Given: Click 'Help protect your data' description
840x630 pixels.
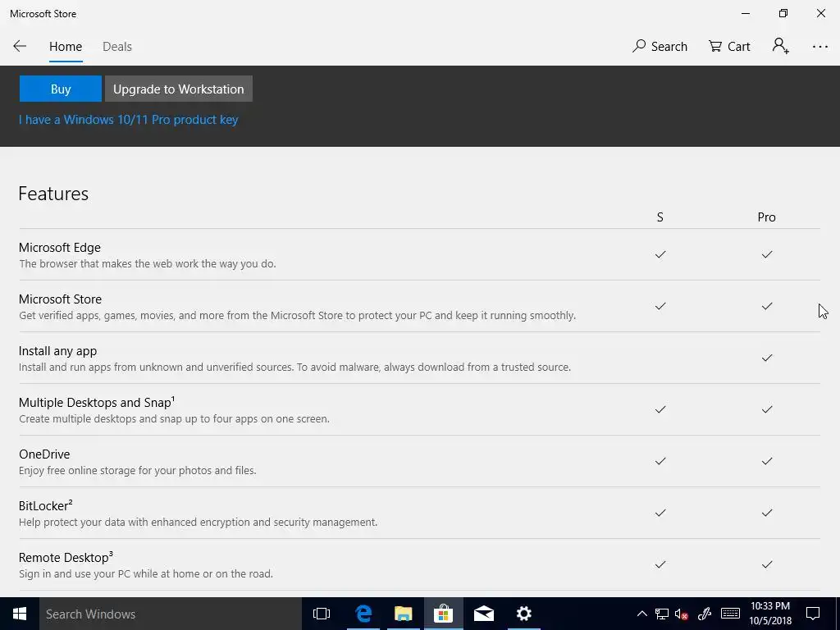Looking at the screenshot, I should coord(199,522).
